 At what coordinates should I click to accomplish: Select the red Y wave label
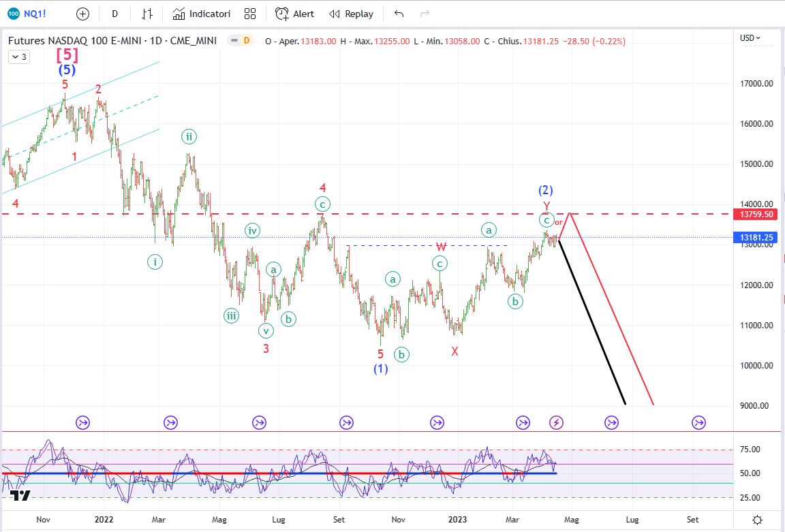547,206
